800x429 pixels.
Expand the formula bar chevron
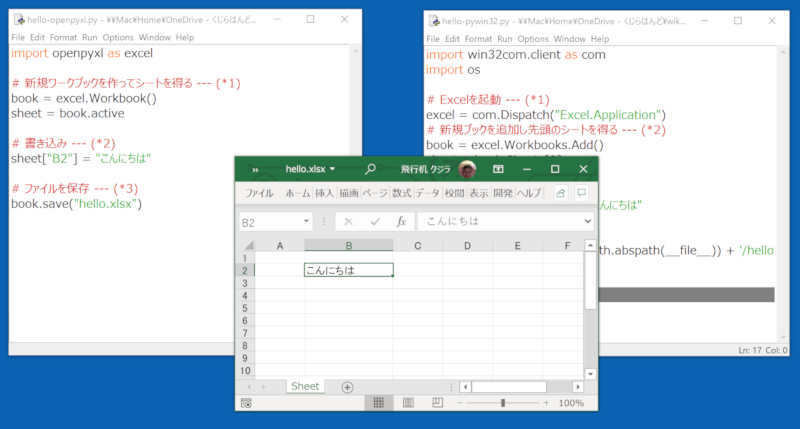[x=588, y=221]
